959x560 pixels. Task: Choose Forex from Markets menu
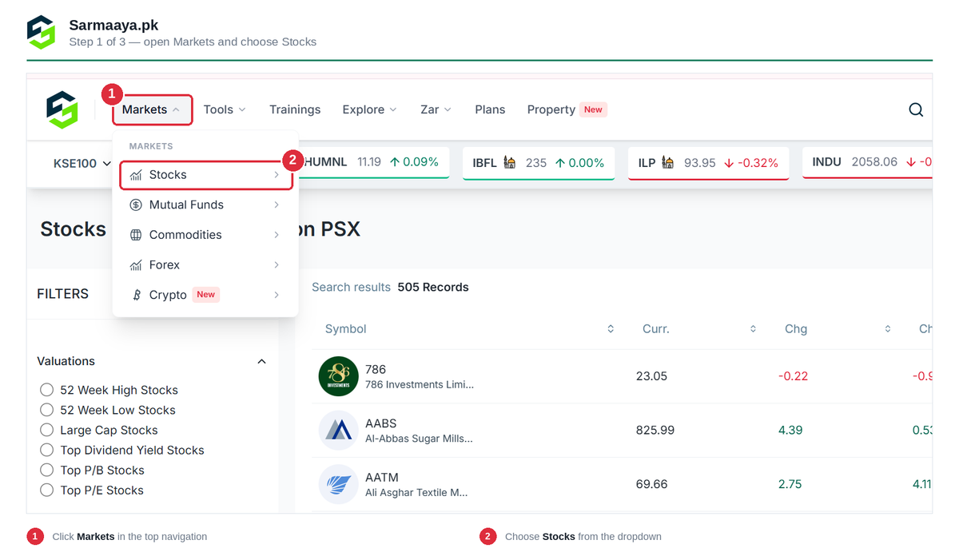(206, 264)
